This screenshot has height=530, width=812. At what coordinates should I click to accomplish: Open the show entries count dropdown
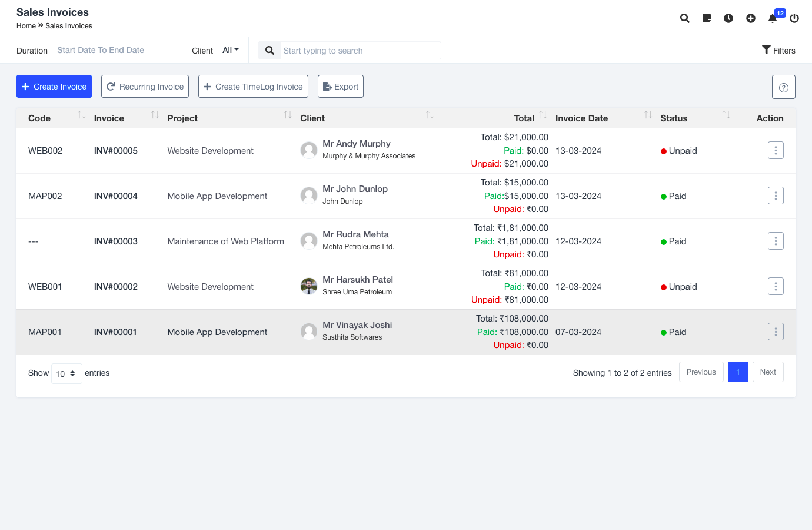pos(66,373)
